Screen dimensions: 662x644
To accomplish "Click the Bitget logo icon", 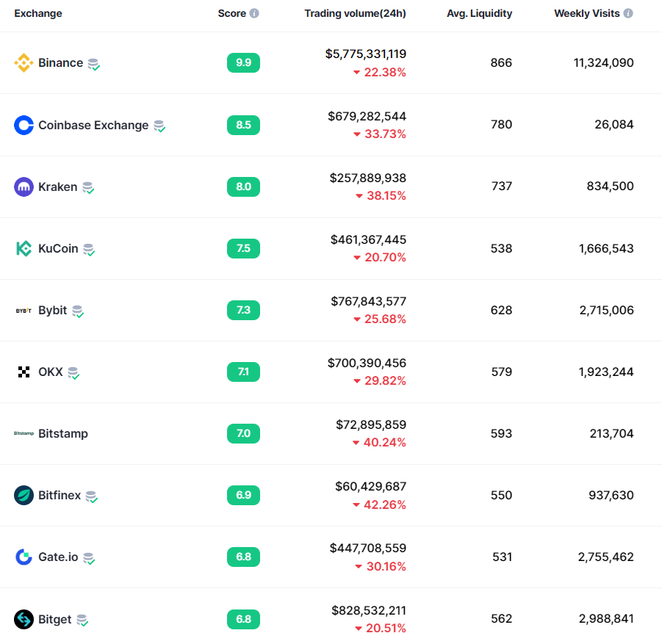I will click(24, 619).
